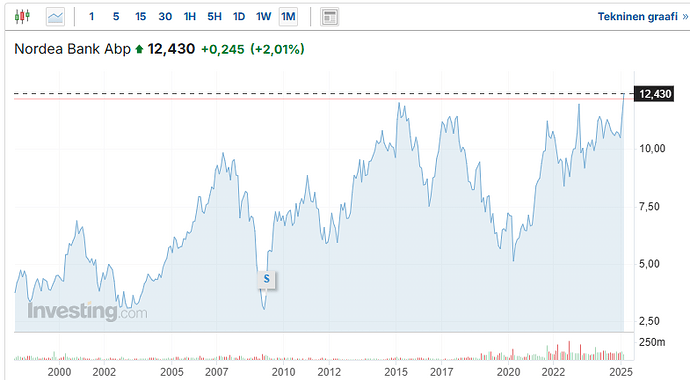Click the 12,430 current price label
Image resolution: width=690 pixels, height=380 pixels.
click(655, 94)
